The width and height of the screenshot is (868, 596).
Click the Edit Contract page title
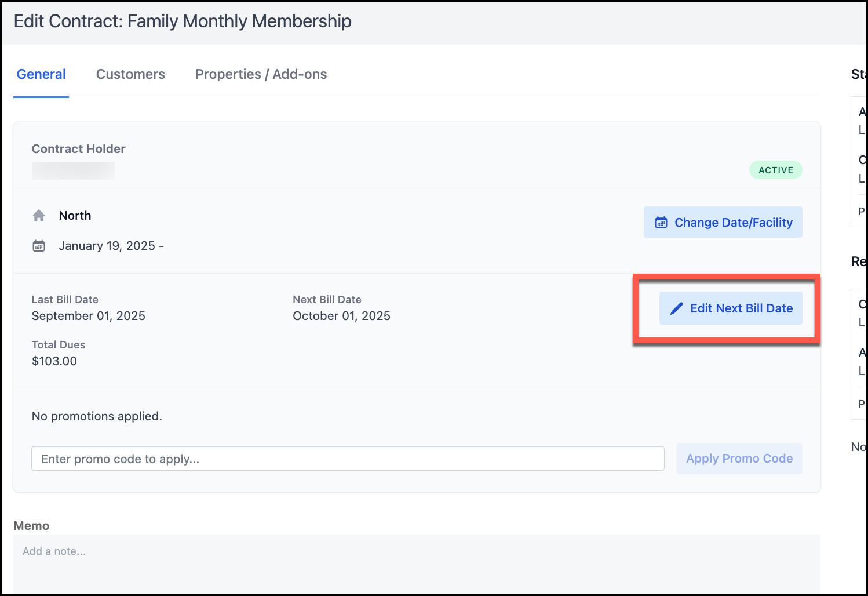pyautogui.click(x=183, y=21)
